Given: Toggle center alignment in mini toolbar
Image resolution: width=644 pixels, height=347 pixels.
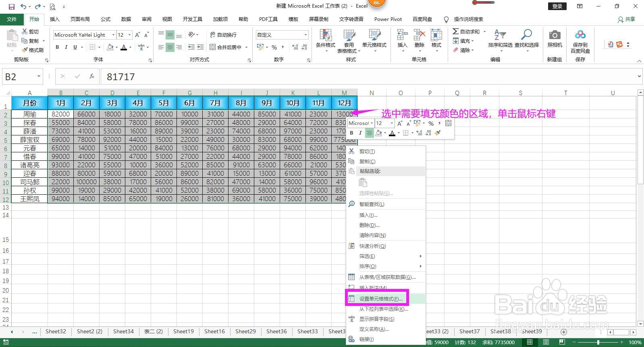Looking at the screenshot, I should [x=369, y=133].
